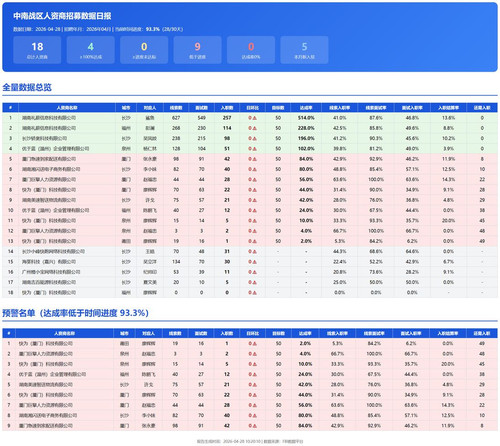Click the warning triangle in overview row 10

255,211
